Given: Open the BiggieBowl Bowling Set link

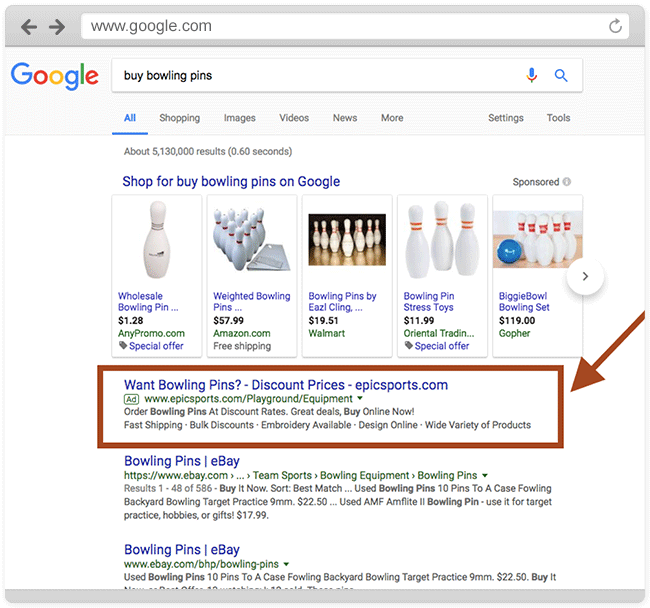Looking at the screenshot, I should coord(524,302).
